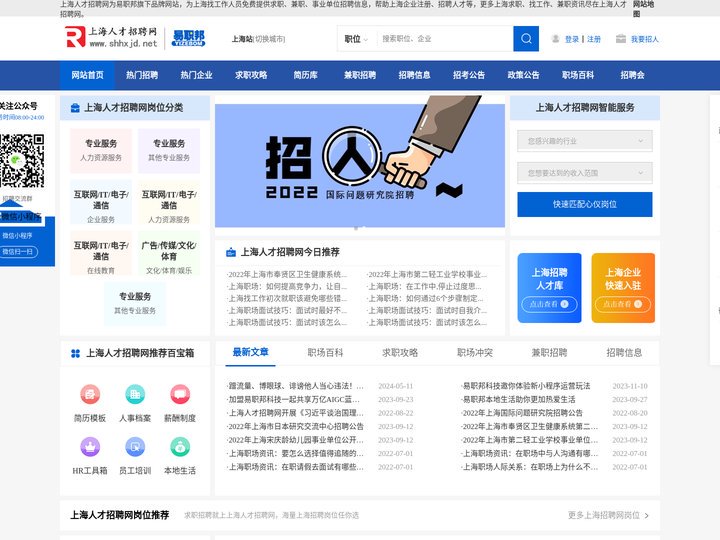The image size is (720, 540).
Task: Click the 更多上海招聘网岗位 link
Action: pos(603,515)
